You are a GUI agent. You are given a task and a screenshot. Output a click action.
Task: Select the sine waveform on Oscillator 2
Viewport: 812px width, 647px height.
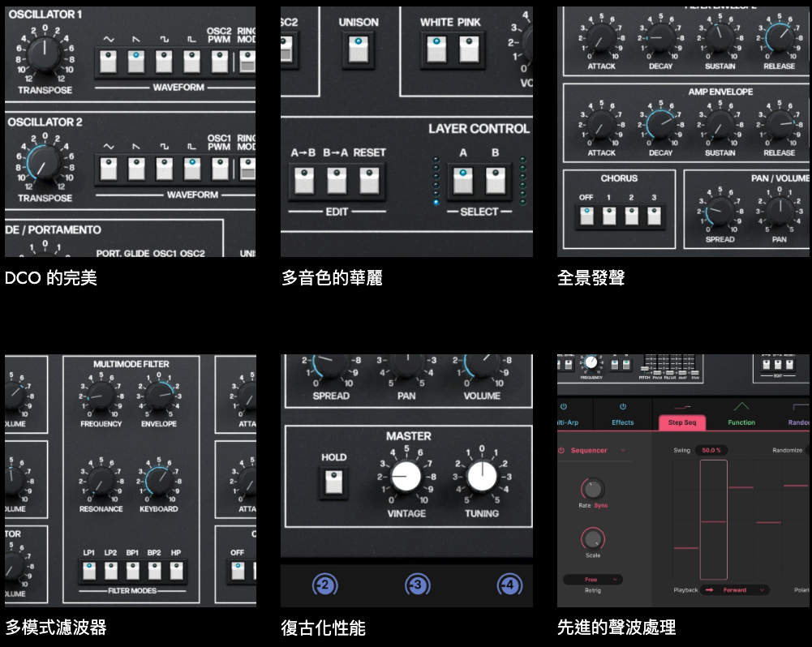[x=109, y=169]
